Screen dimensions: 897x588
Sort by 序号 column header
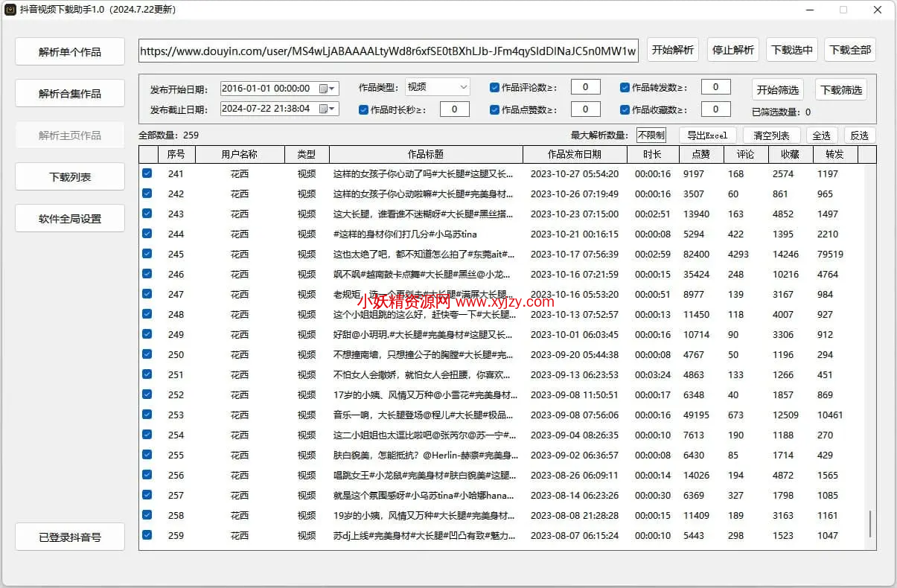[176, 154]
